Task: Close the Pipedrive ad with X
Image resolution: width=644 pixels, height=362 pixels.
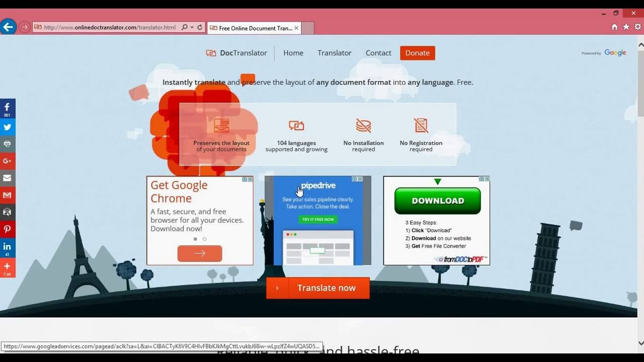Action: point(360,179)
